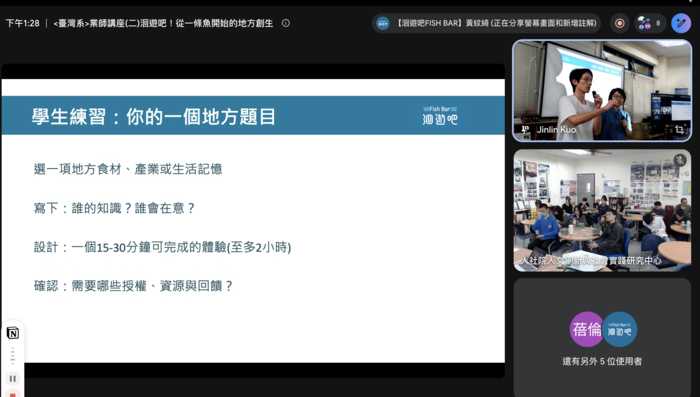Click the recording indicator icon
The width and height of the screenshot is (700, 397).
pyautogui.click(x=620, y=23)
